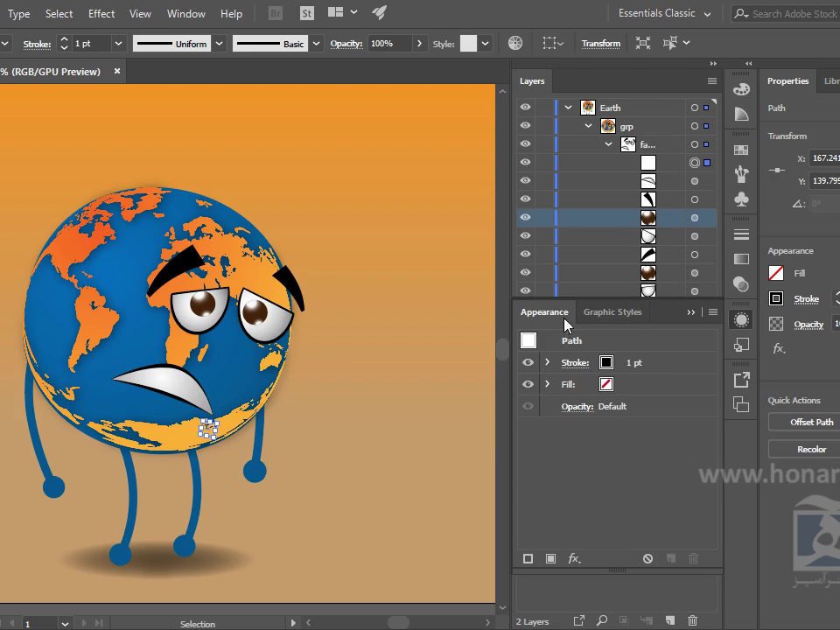Open the Brushes panel icon
Screen dimensions: 840x630
pyautogui.click(x=741, y=174)
